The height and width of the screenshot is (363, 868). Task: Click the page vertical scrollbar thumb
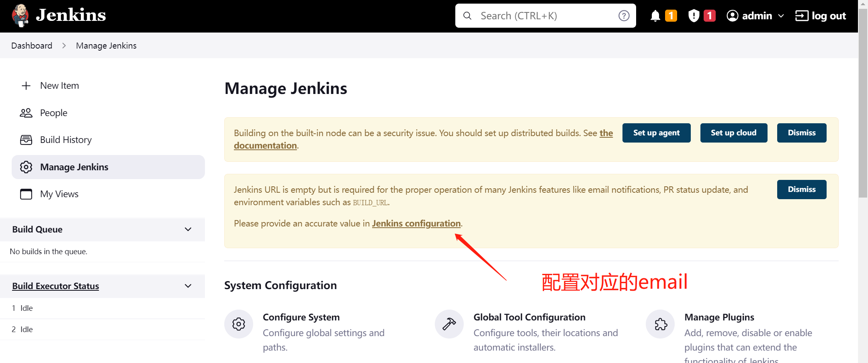[x=863, y=103]
